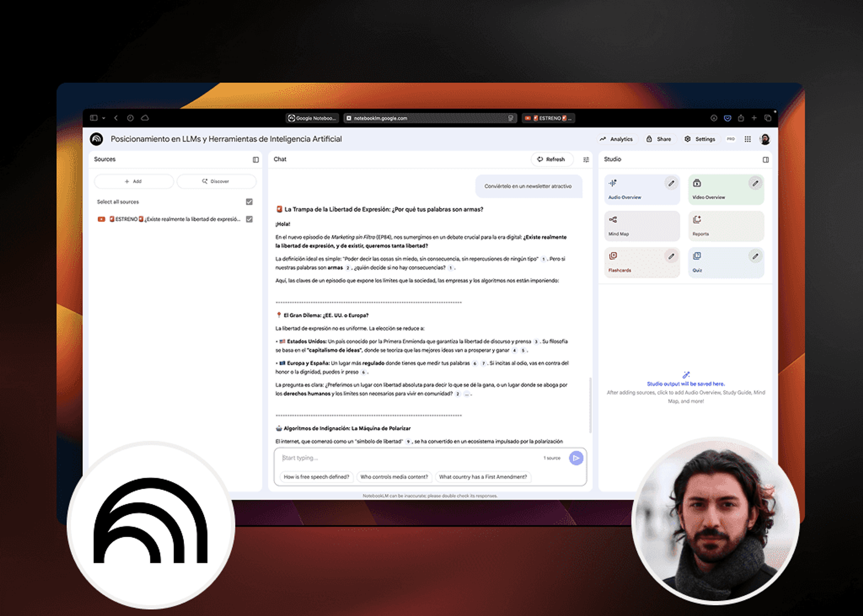The height and width of the screenshot is (616, 863).
Task: Open the reader icon in address bar
Action: 511,118
